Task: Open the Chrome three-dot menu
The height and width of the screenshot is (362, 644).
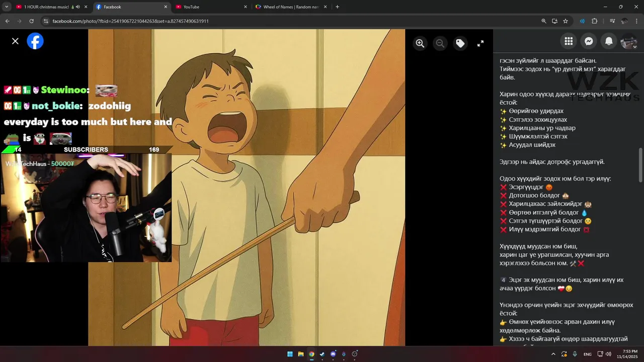Action: [x=636, y=21]
